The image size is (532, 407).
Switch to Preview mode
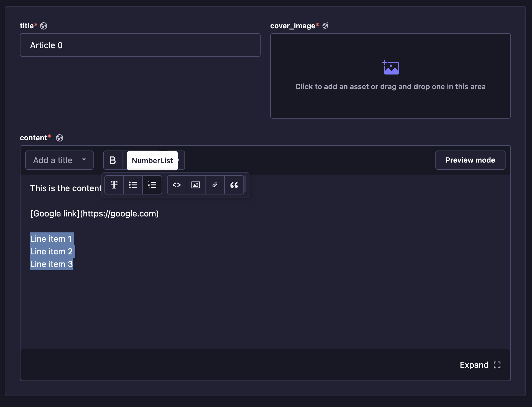pyautogui.click(x=470, y=160)
